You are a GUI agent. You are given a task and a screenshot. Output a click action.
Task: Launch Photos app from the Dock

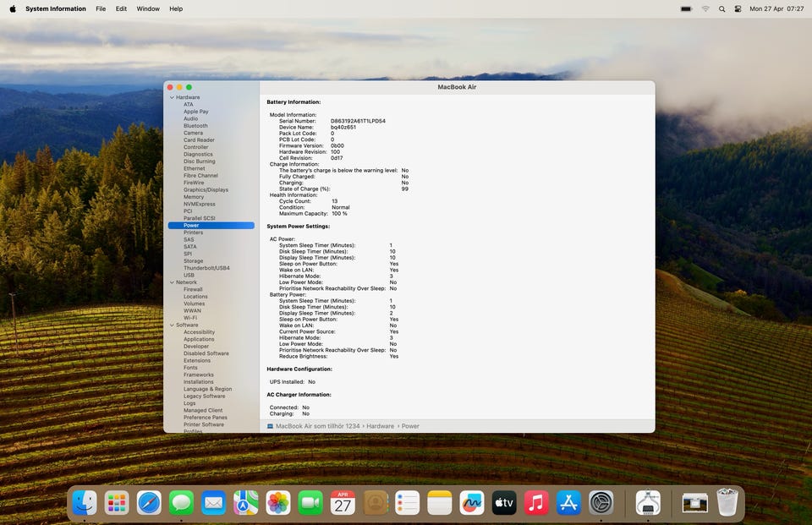[278, 503]
